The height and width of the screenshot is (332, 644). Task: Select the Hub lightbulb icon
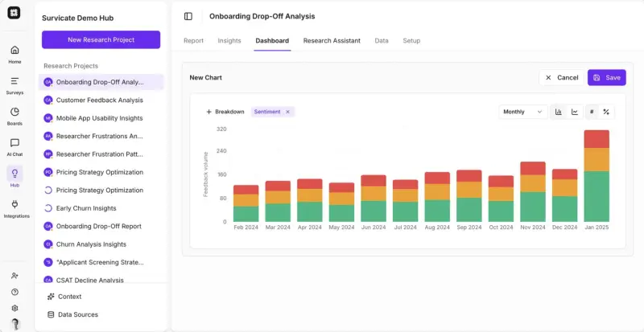[14, 174]
